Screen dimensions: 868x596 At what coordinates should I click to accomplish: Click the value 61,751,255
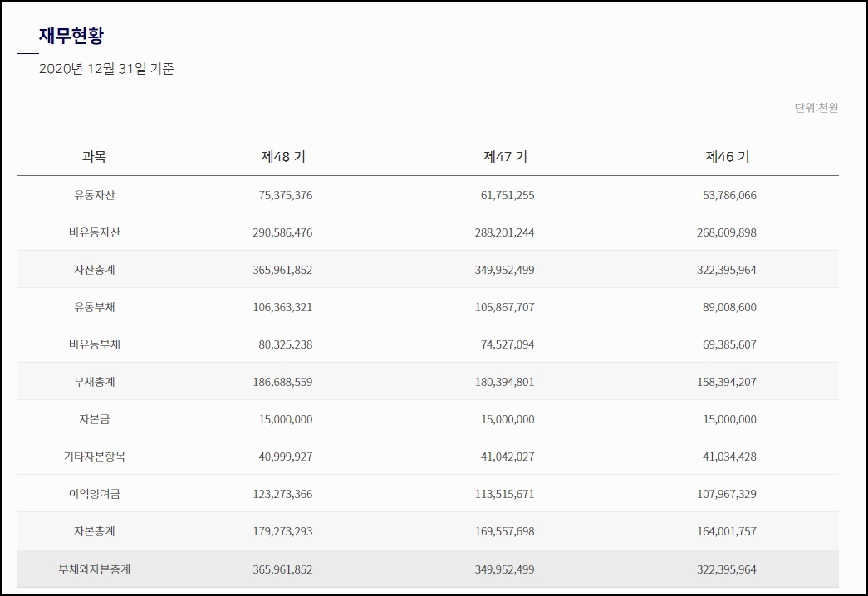[508, 195]
